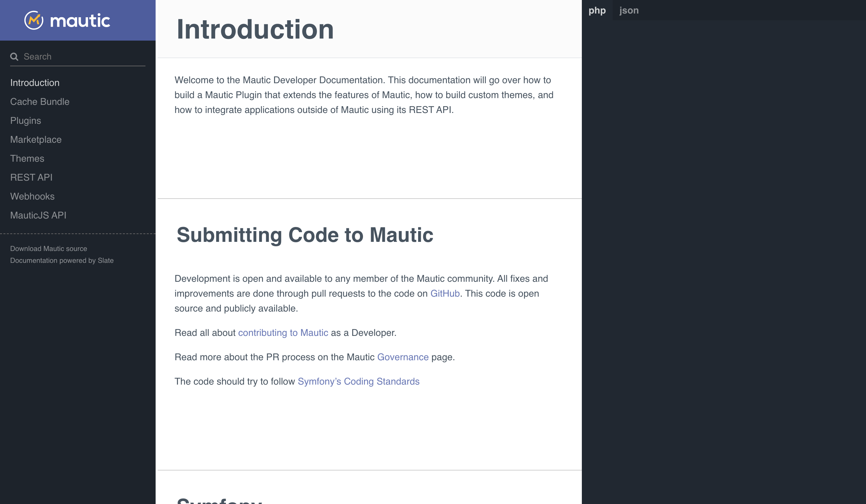
Task: Switch to the json code tab
Action: click(629, 10)
